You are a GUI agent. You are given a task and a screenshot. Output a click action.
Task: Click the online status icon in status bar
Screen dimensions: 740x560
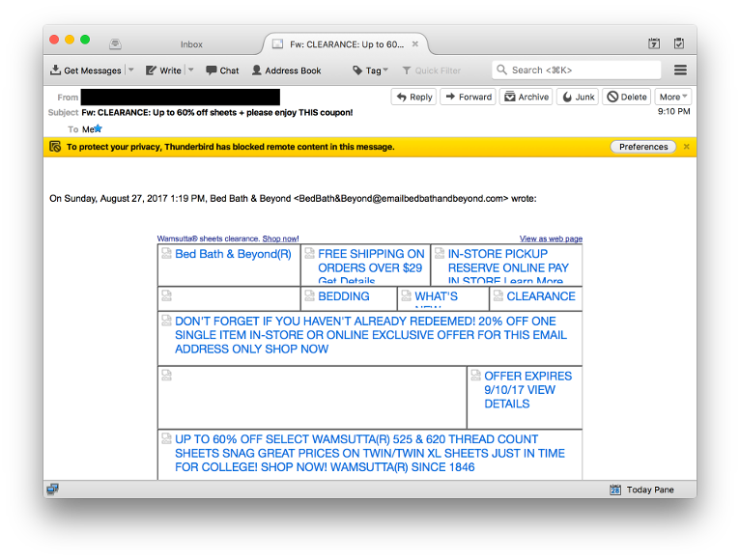(52, 490)
